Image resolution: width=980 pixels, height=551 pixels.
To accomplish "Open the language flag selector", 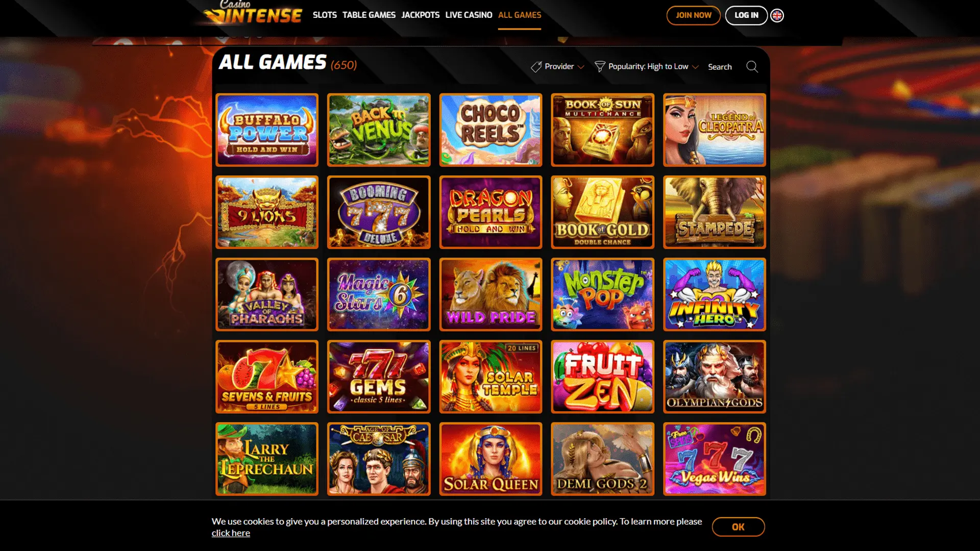I will point(777,15).
